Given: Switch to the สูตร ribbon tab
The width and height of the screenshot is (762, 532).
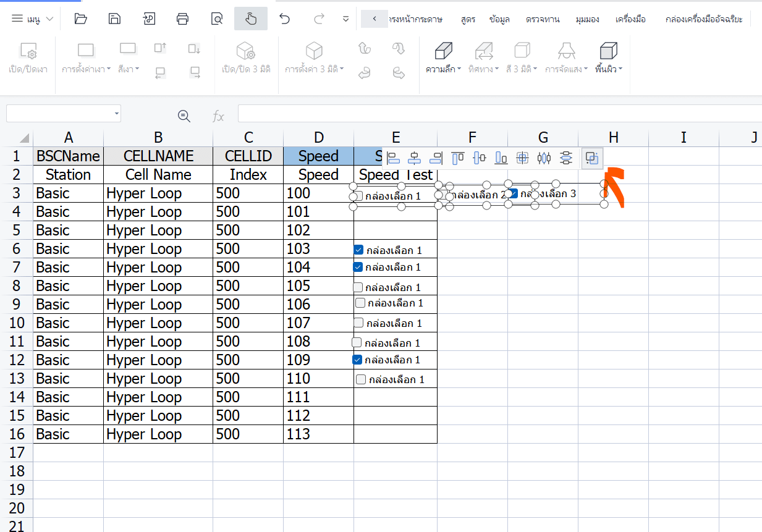Looking at the screenshot, I should click(468, 19).
